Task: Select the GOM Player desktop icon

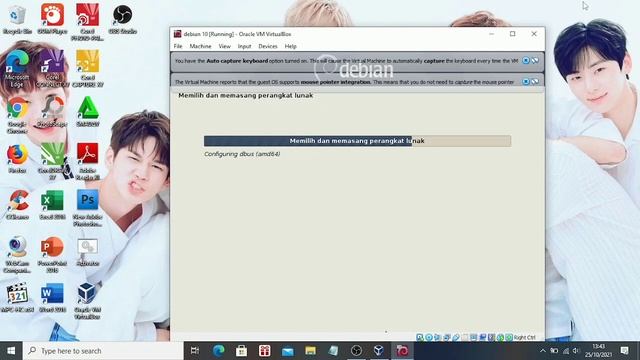Action: coord(52,20)
